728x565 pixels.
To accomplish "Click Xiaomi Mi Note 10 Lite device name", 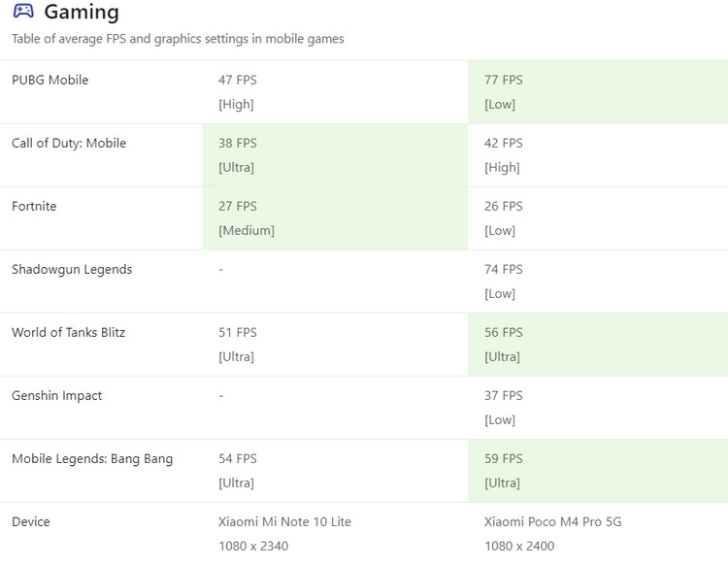I will click(x=284, y=521).
